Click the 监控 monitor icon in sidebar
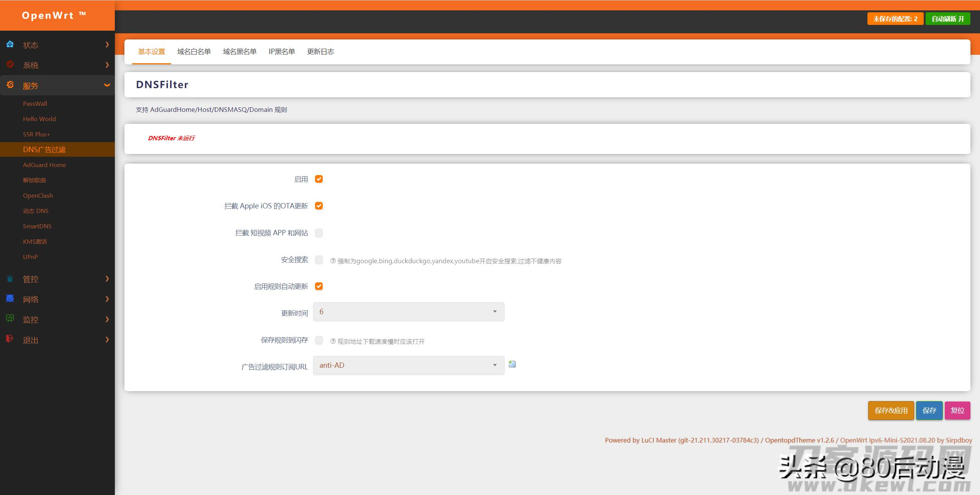 pyautogui.click(x=10, y=319)
